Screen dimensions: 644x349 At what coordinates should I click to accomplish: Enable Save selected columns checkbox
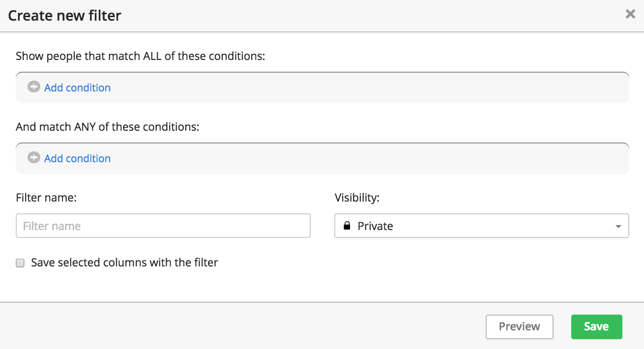(x=20, y=263)
